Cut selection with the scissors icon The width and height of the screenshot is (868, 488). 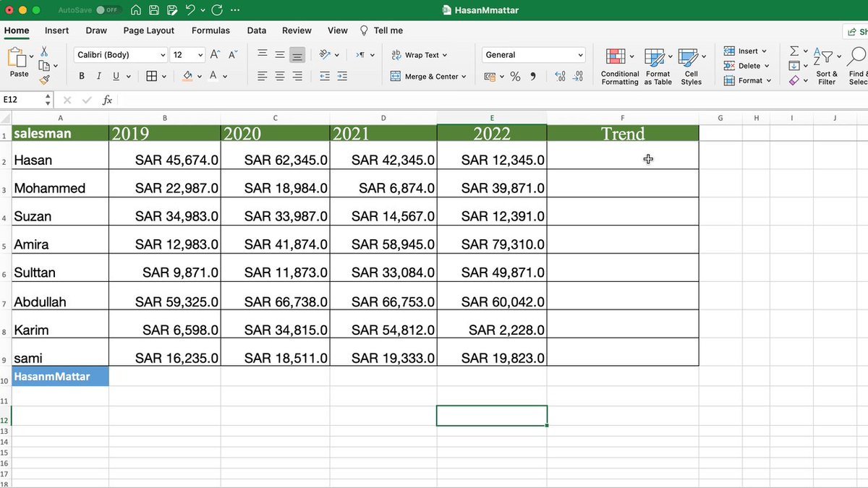(44, 51)
